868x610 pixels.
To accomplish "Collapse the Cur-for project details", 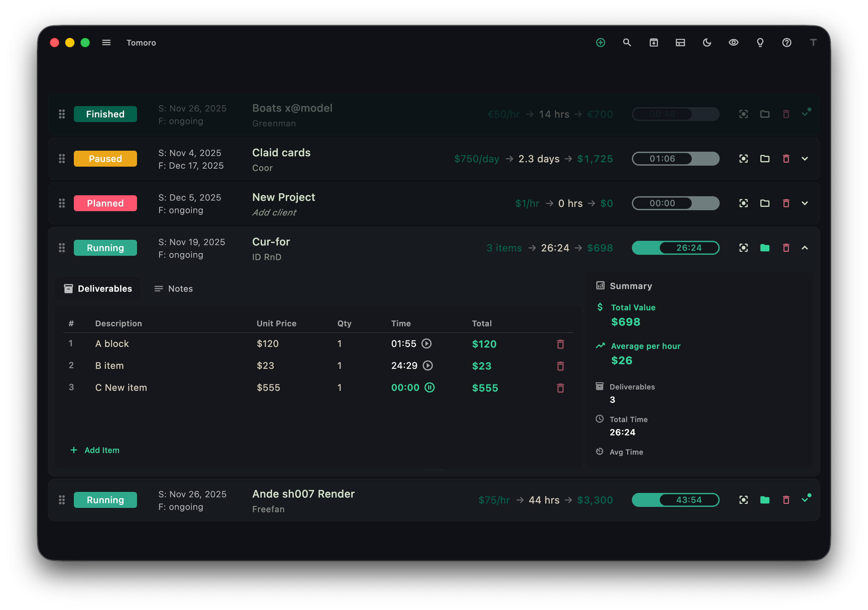I will pyautogui.click(x=805, y=248).
